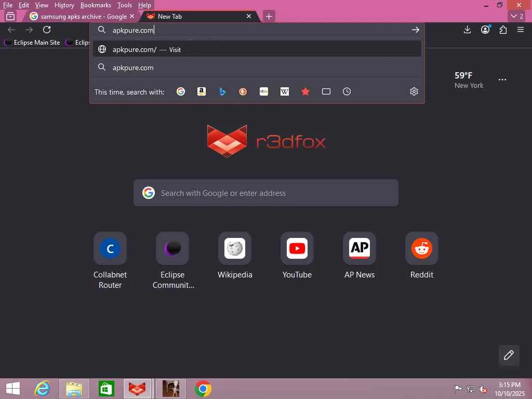Screen dimensions: 532x399
Task: Close the New Tab tab
Action: [249, 16]
